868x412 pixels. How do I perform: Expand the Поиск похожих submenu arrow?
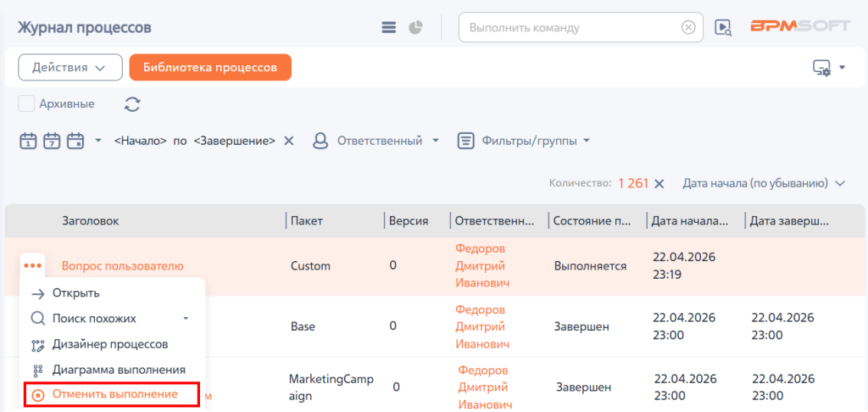pos(186,319)
